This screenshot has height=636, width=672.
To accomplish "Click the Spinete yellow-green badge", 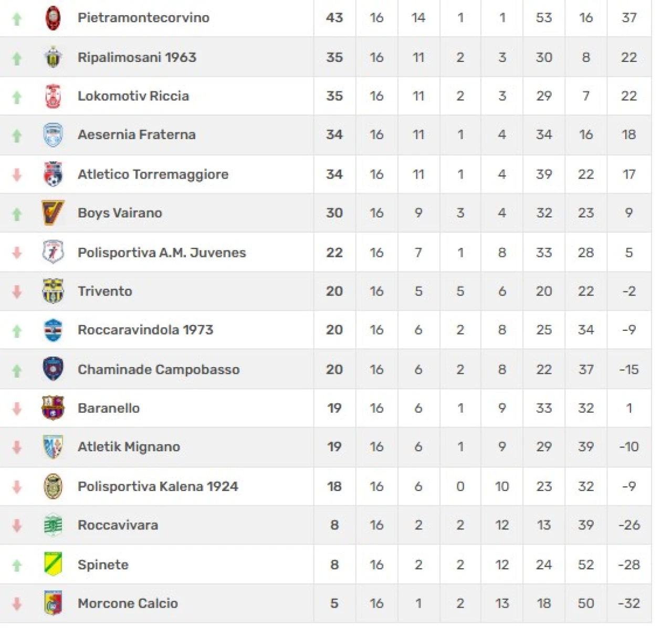I will tap(53, 565).
